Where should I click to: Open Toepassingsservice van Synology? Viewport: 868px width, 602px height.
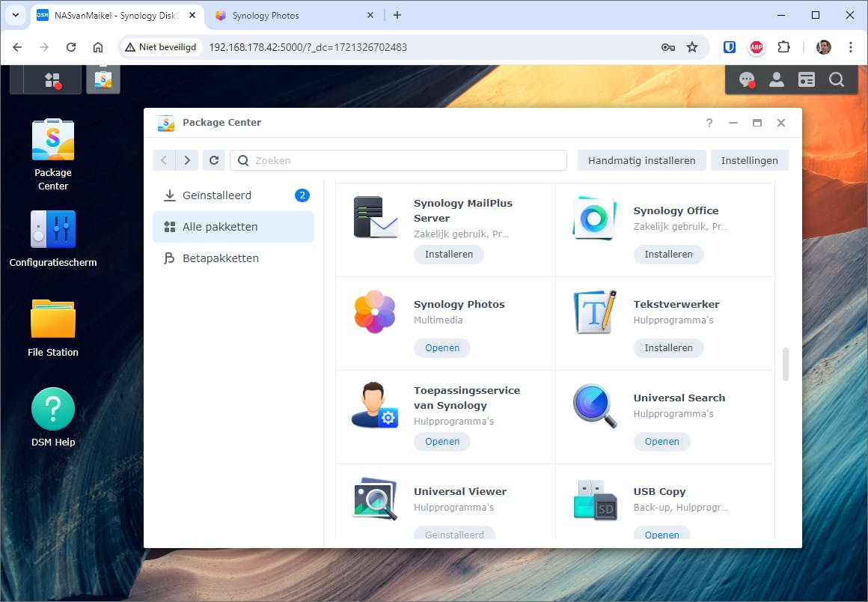(x=442, y=442)
